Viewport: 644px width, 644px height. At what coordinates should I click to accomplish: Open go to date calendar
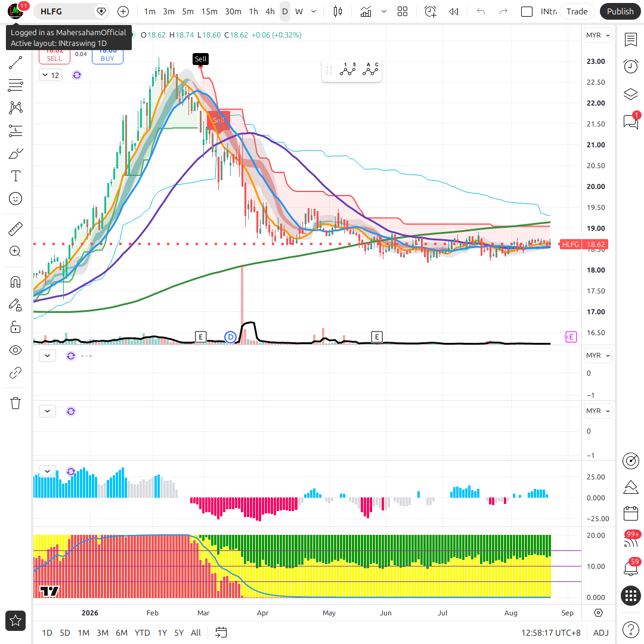click(x=221, y=633)
